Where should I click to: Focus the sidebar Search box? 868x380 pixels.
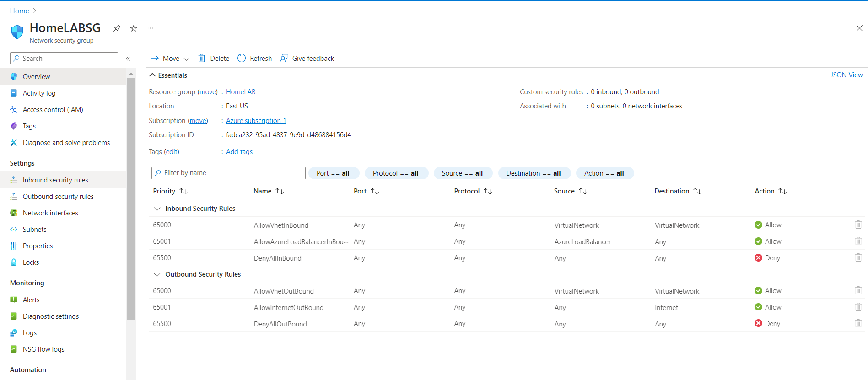coord(64,59)
